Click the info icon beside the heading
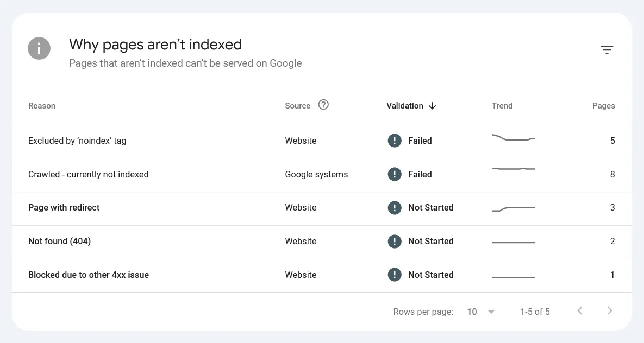644x343 pixels. click(39, 48)
